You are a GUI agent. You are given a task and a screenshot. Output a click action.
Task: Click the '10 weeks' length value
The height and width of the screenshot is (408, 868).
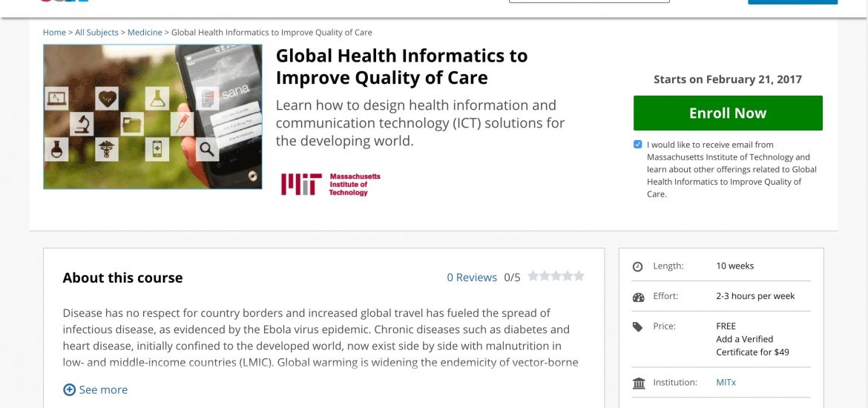pyautogui.click(x=734, y=266)
